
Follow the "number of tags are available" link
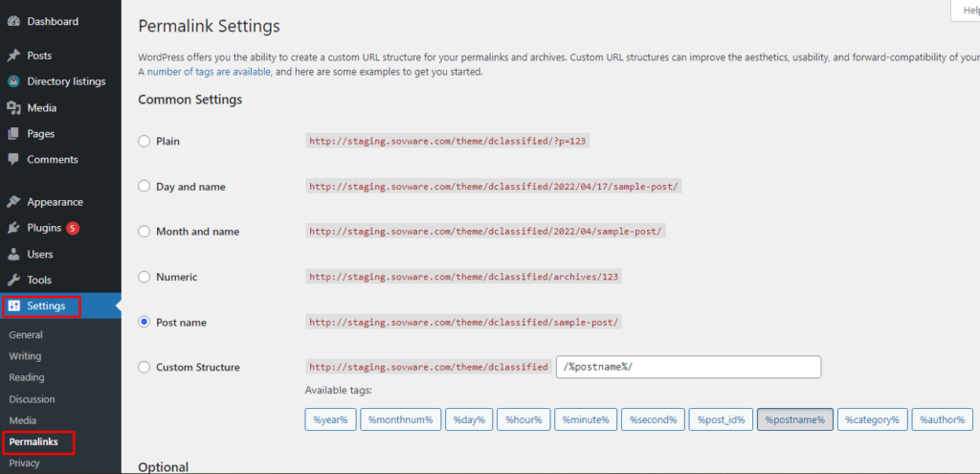210,72
